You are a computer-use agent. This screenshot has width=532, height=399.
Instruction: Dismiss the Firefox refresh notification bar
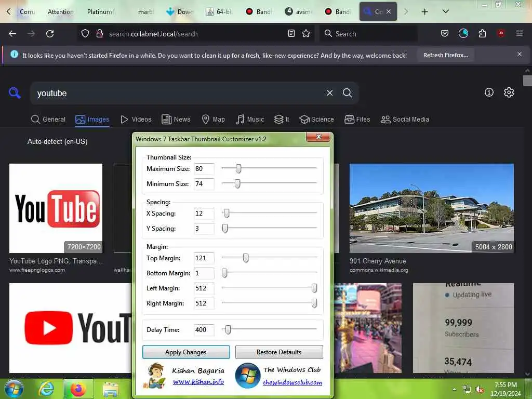coord(520,54)
